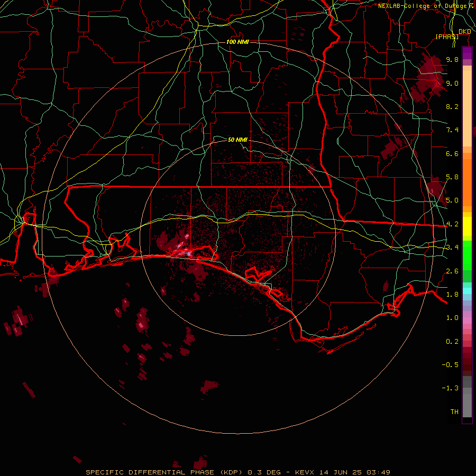
Task: Click the 6.6 value on color scale
Action: [x=452, y=153]
